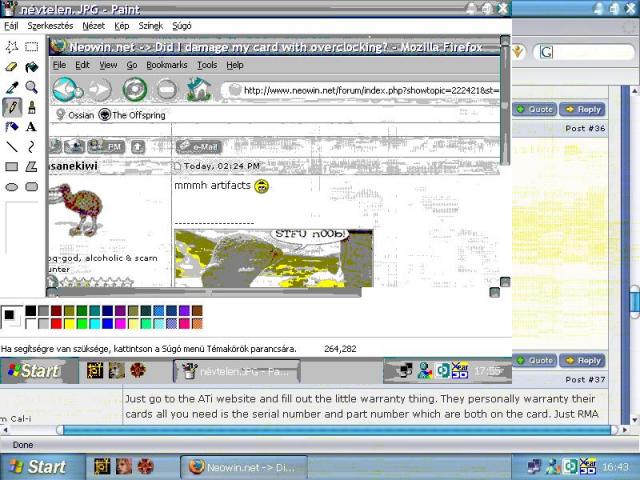
Task: Select the rectangular Select tool in Paint
Action: [x=31, y=47]
